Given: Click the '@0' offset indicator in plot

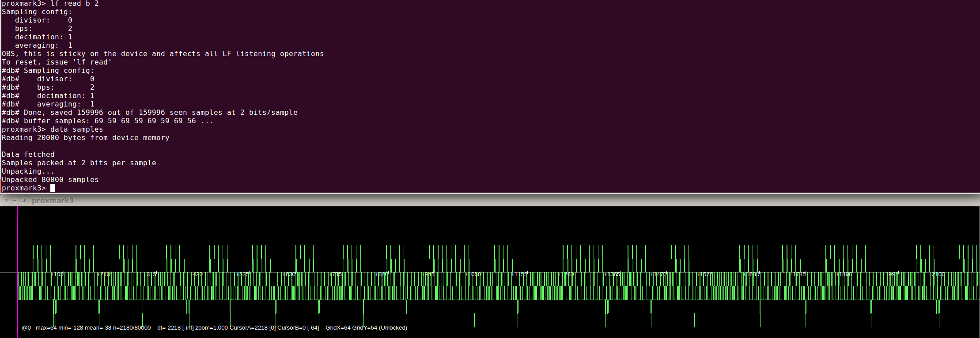Looking at the screenshot, I should (26, 328).
